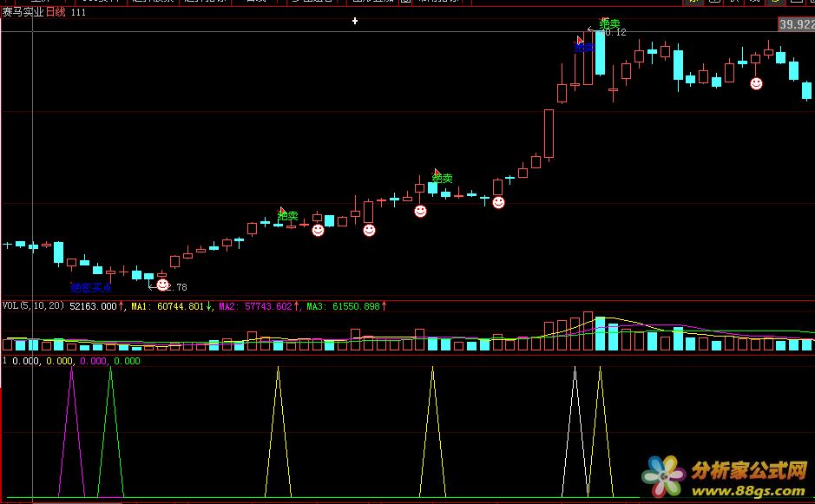Select the 赛马实业 stock name label
Screen dimensions: 815x504
23,12
